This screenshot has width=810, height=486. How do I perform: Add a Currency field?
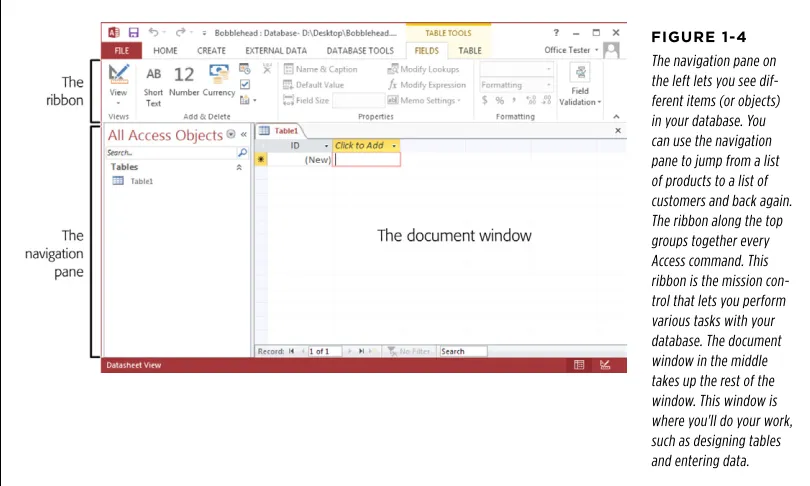[219, 81]
